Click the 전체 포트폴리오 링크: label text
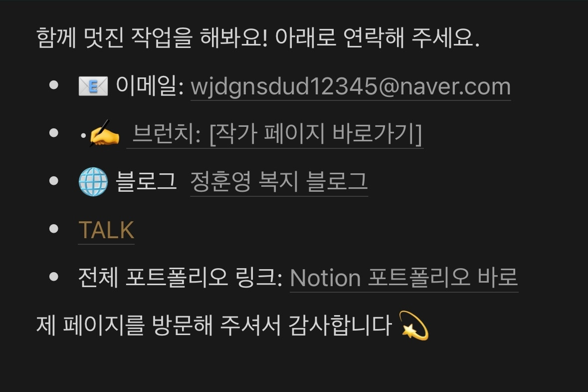This screenshot has width=588, height=392. 180,278
